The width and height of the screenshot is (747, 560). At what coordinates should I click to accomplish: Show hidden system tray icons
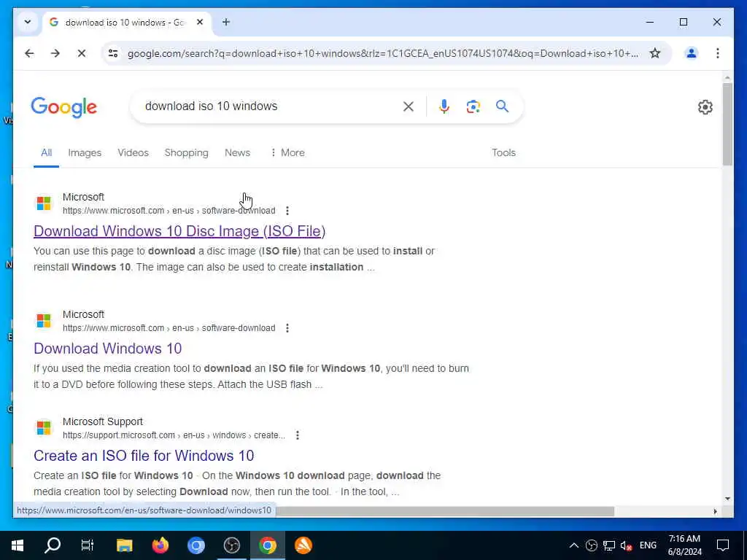(x=573, y=545)
